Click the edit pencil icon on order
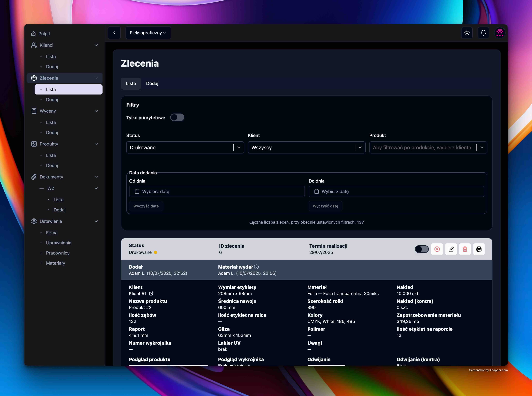 point(451,249)
